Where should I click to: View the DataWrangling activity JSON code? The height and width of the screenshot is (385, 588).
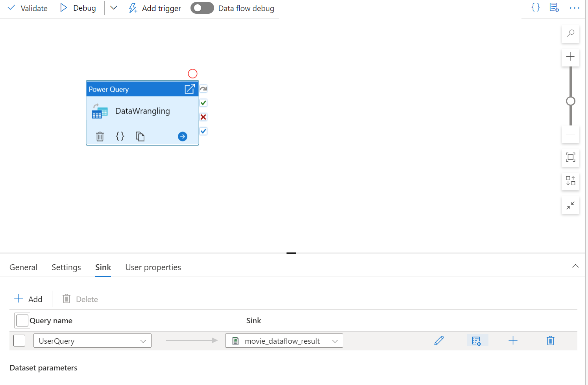point(120,136)
